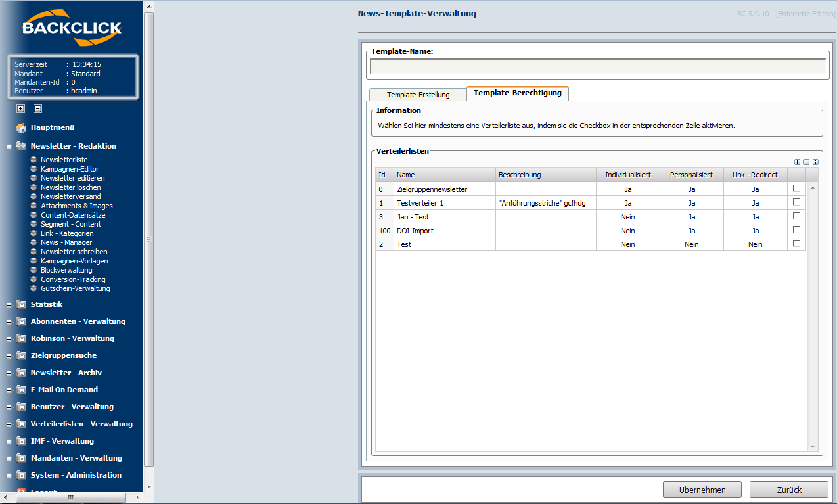Expand the Zielgruppensuche tree node
This screenshot has width=837, height=504.
click(x=9, y=356)
